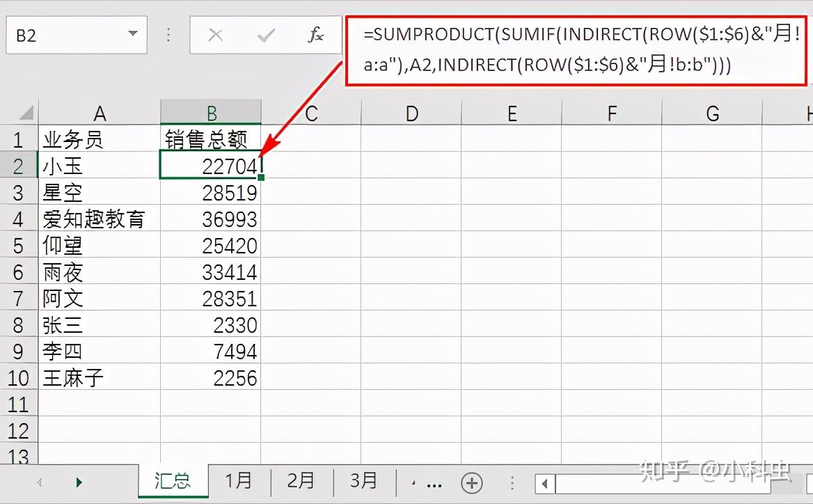
Task: Select column B header
Action: (211, 113)
